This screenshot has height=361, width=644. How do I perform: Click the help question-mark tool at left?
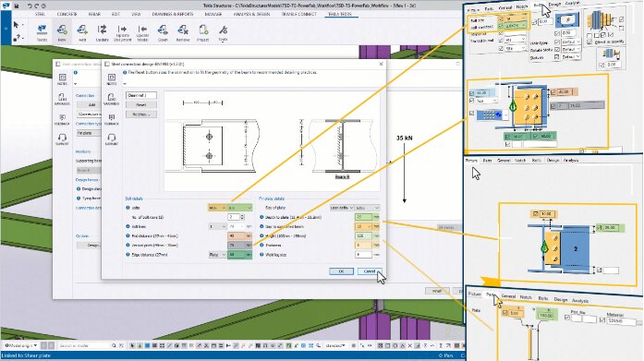coord(16,38)
